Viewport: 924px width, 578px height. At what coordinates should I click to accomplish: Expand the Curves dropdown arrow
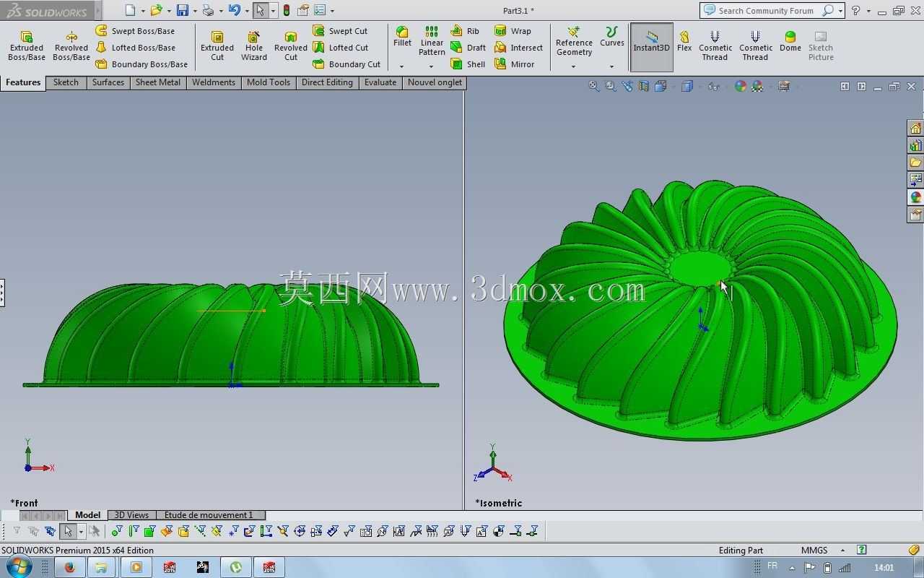(x=611, y=66)
